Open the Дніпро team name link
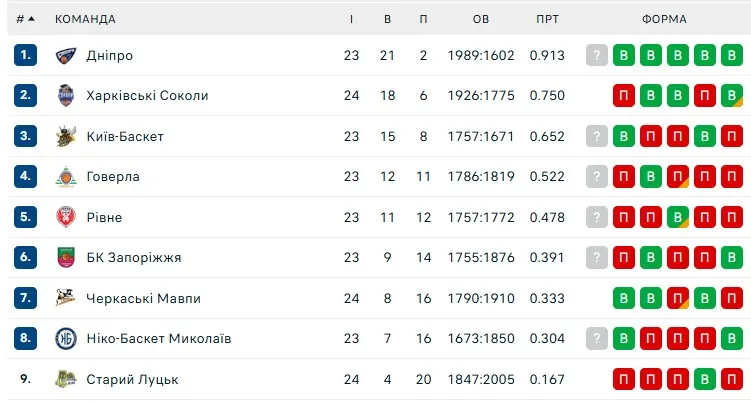The image size is (751, 403). (110, 56)
